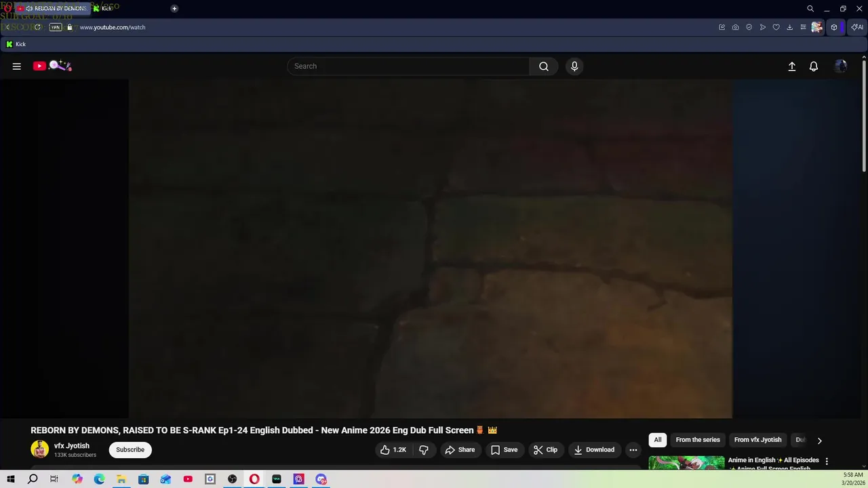Go to YouTube home via the logo

[52, 66]
